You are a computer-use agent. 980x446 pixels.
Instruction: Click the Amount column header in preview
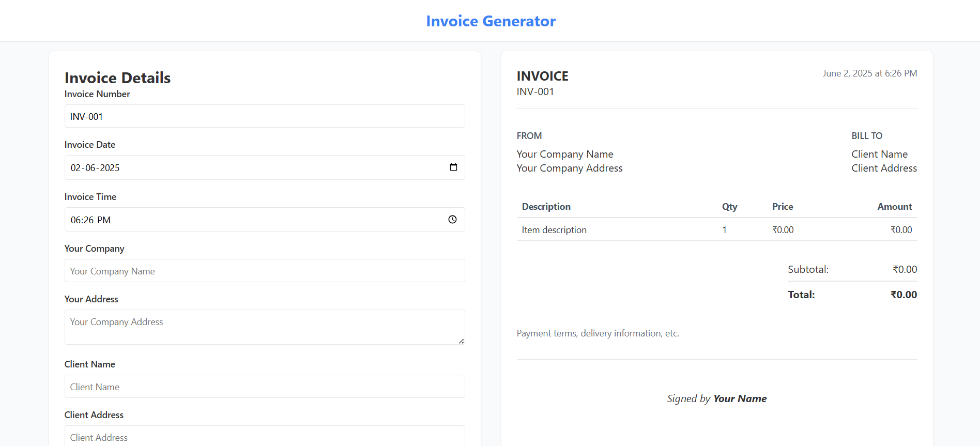894,207
